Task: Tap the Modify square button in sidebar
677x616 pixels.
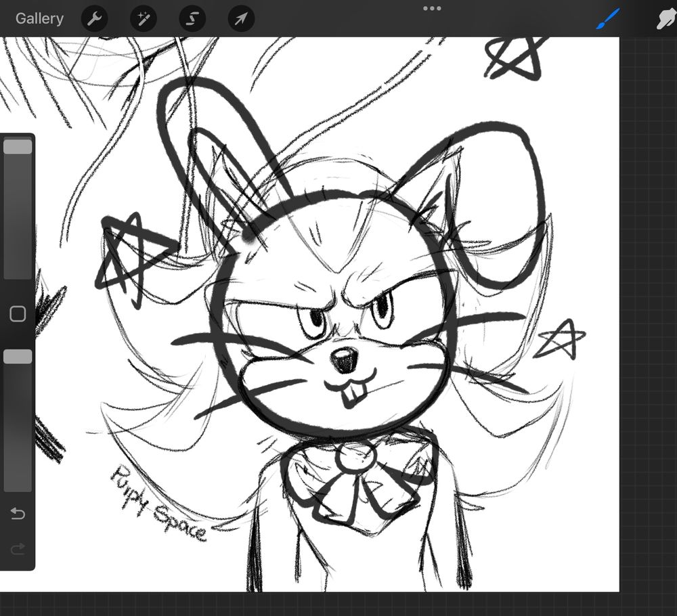Action: [18, 314]
